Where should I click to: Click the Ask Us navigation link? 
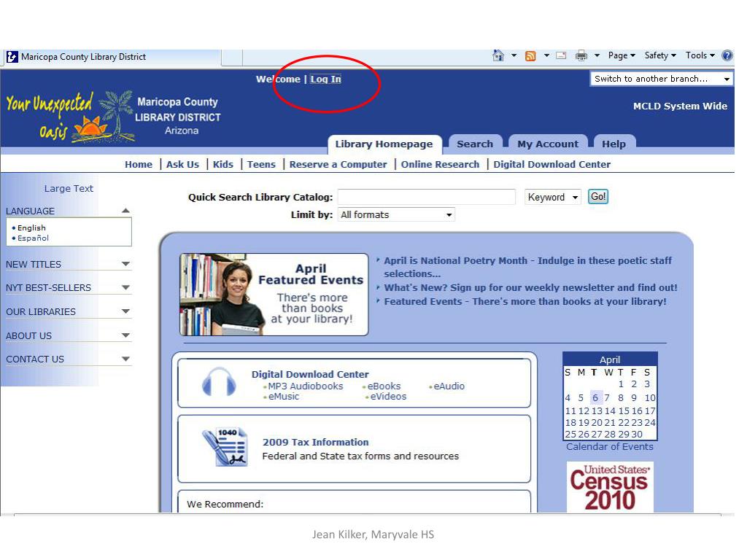tap(182, 164)
